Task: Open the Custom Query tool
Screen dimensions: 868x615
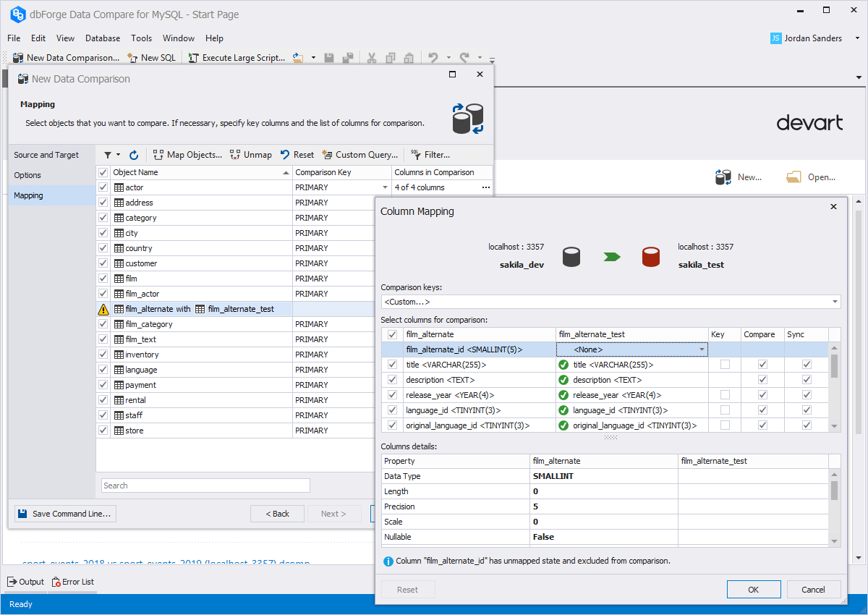Action: [x=328, y=155]
